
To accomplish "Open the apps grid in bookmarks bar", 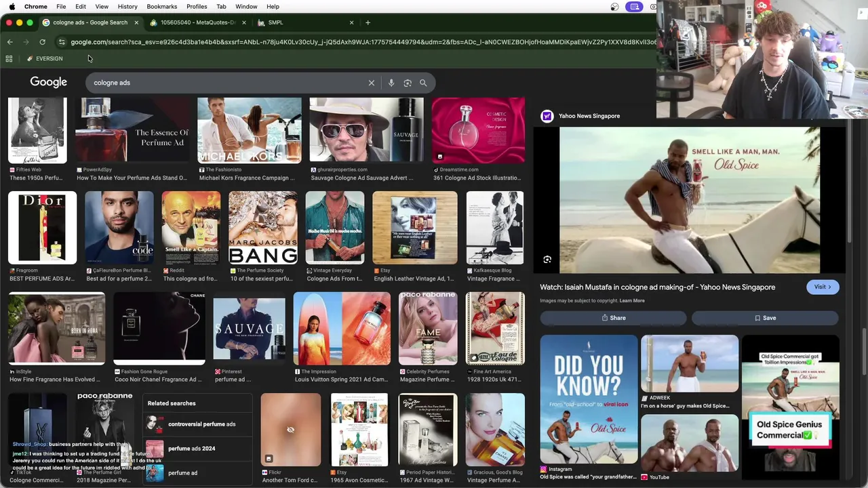I will click(9, 59).
